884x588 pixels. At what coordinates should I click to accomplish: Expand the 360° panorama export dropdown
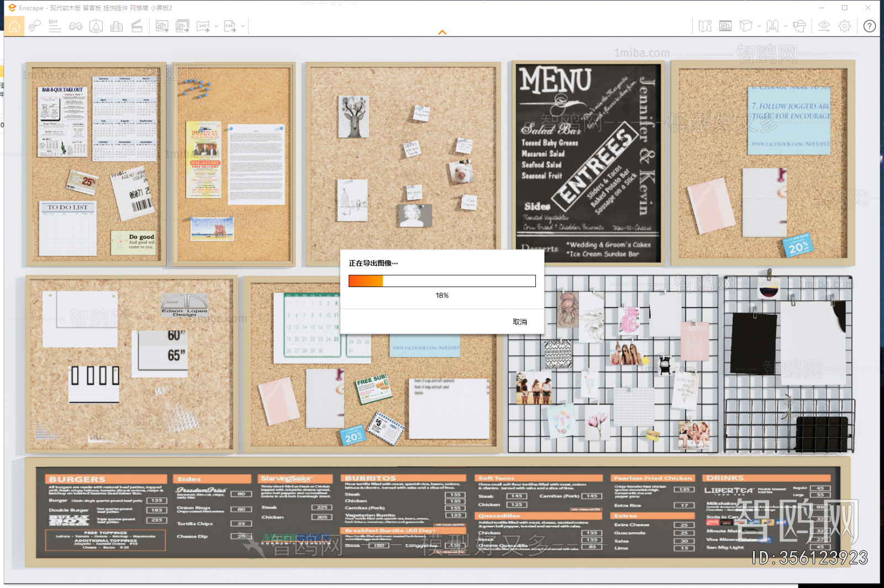[x=216, y=26]
